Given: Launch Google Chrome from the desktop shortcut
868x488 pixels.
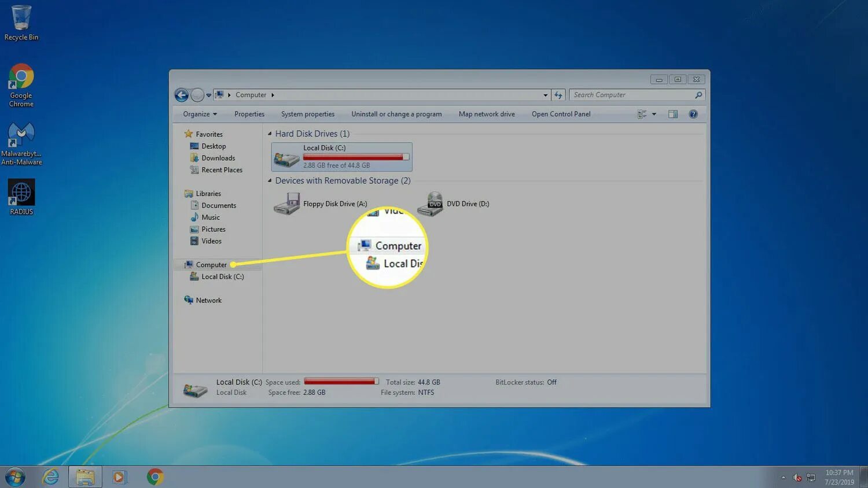Looking at the screenshot, I should click(21, 85).
